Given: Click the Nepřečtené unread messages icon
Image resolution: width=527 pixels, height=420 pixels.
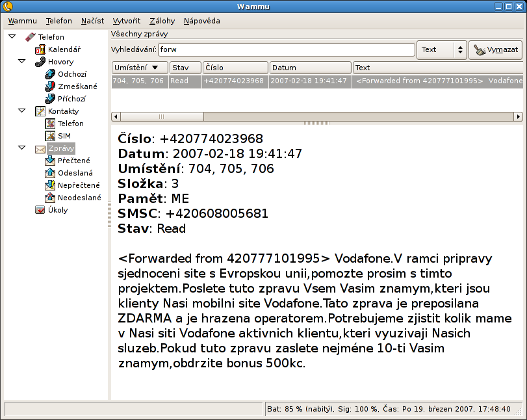Looking at the screenshot, I should click(50, 185).
